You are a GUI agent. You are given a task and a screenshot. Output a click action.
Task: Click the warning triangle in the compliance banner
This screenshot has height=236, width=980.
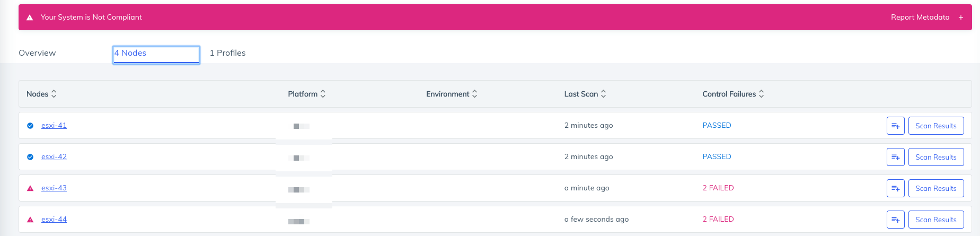pyautogui.click(x=30, y=18)
